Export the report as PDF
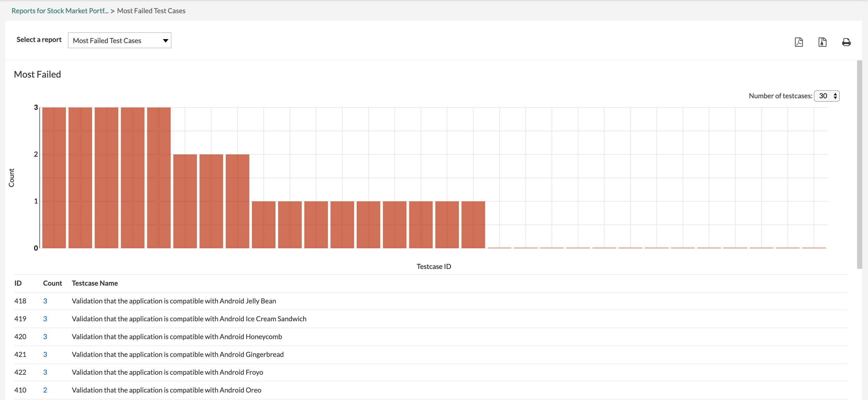The height and width of the screenshot is (400, 868). coord(799,42)
